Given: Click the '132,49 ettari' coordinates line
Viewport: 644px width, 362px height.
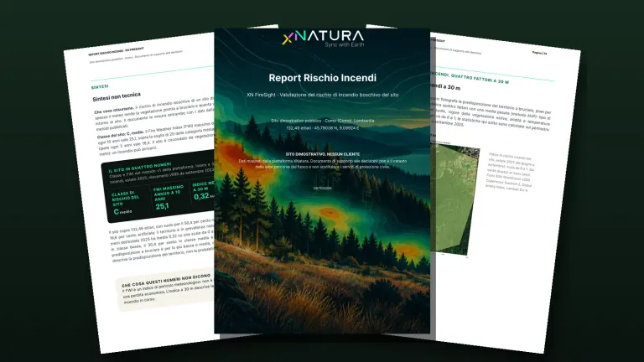Looking at the screenshot, I should [322, 128].
